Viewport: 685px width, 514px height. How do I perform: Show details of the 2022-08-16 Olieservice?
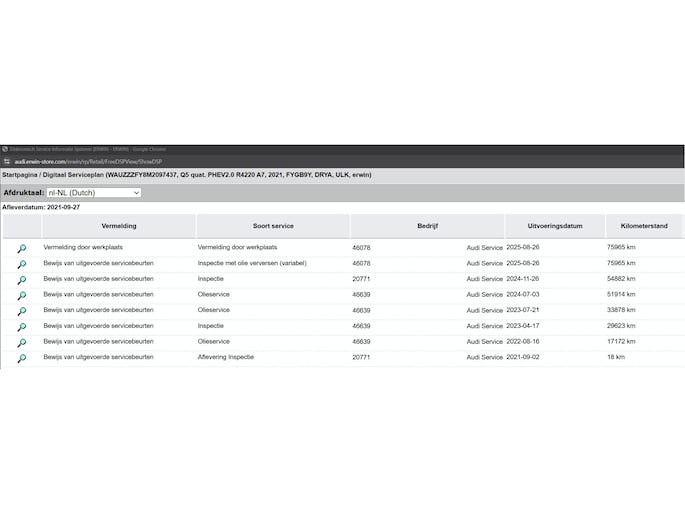(x=21, y=343)
